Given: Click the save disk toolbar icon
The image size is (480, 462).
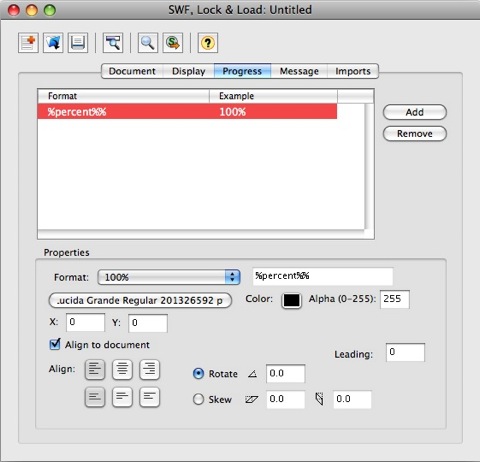Looking at the screenshot, I should 78,43.
